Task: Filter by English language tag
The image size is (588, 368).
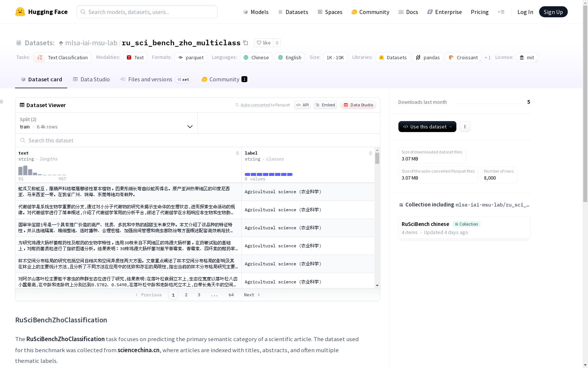Action: point(290,57)
